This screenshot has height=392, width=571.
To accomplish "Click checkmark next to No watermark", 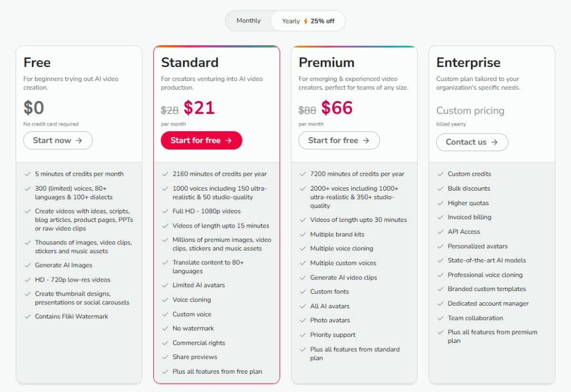I will point(165,328).
